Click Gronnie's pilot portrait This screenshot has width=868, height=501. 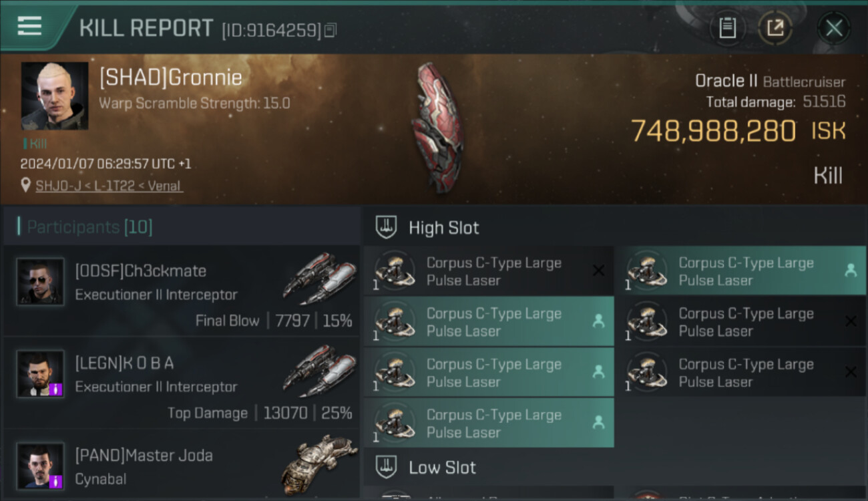(x=55, y=96)
